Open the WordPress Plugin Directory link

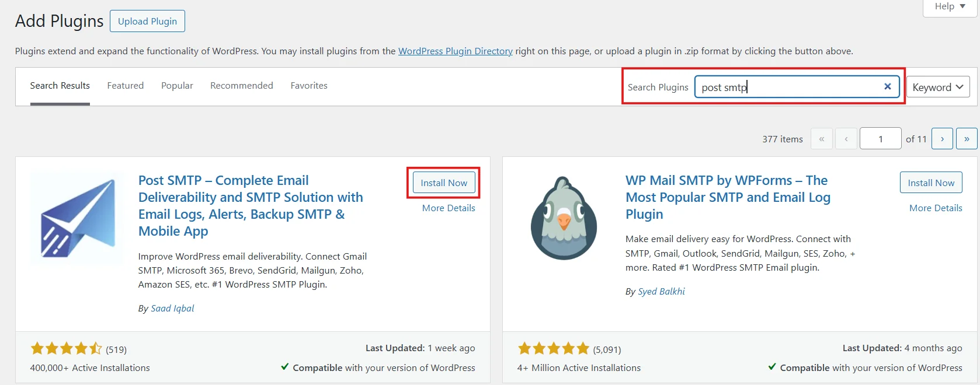[455, 51]
